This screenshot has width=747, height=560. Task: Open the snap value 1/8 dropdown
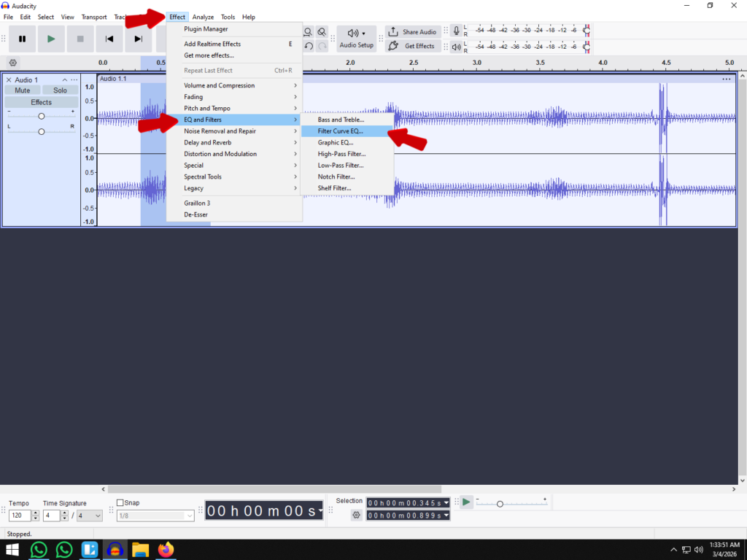click(190, 516)
